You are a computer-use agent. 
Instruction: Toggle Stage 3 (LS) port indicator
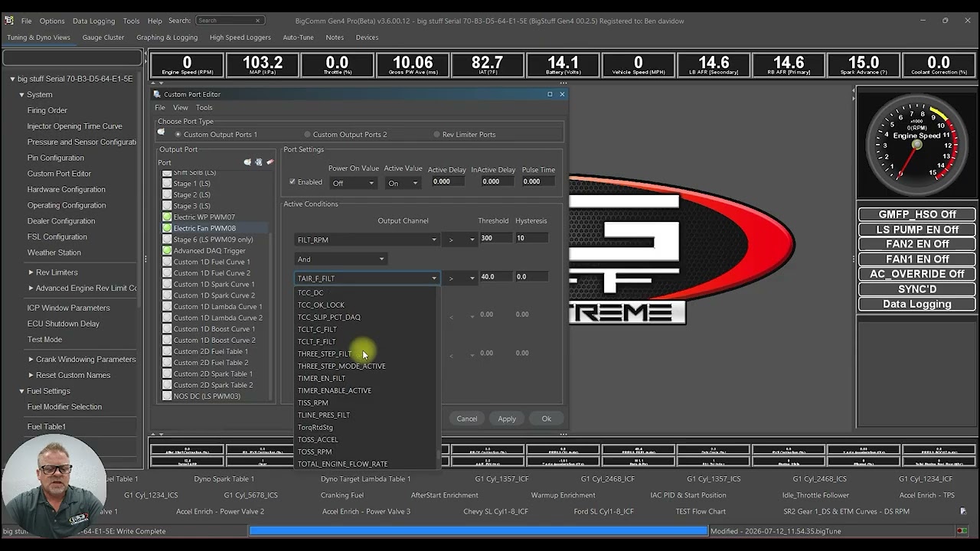point(167,206)
